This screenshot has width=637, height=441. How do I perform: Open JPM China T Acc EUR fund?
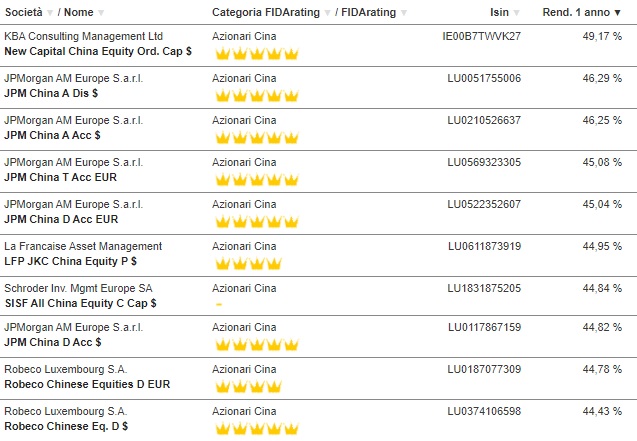[x=61, y=177]
